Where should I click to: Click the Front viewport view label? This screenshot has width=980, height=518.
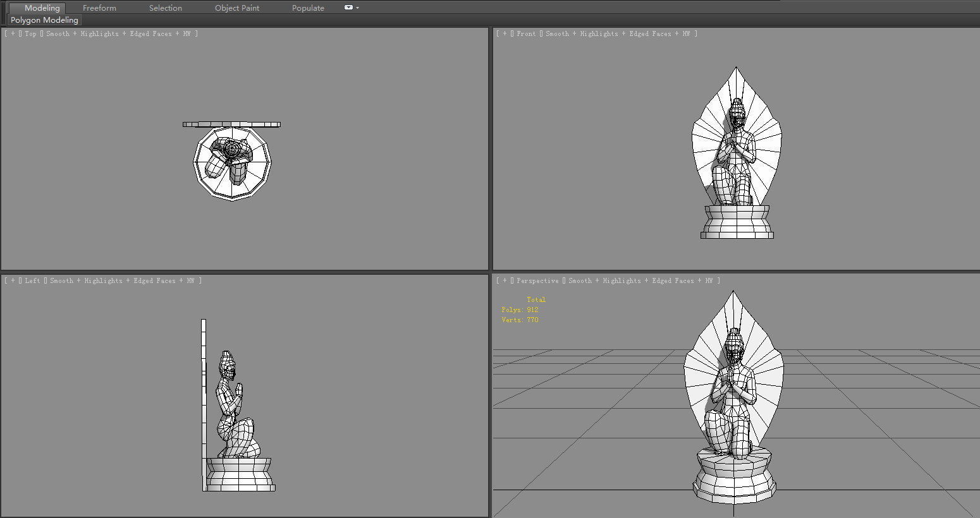[526, 33]
